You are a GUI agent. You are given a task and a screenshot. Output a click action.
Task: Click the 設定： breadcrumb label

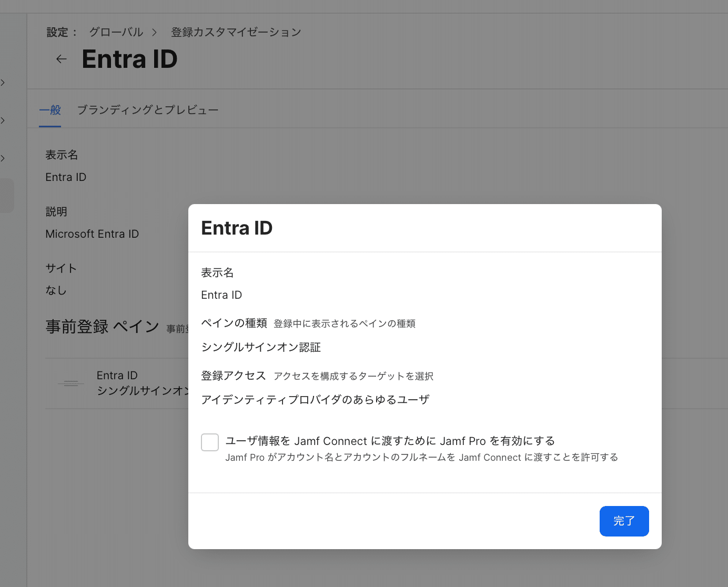point(62,32)
